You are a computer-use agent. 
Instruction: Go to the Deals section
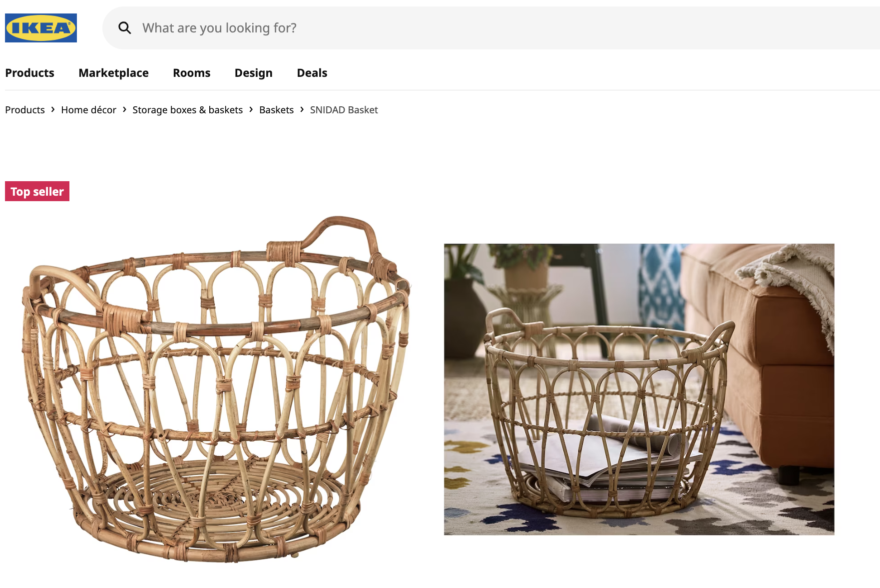point(312,73)
